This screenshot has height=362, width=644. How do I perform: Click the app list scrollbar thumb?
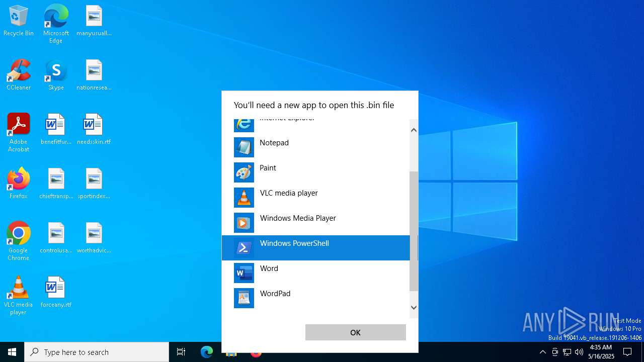414,231
